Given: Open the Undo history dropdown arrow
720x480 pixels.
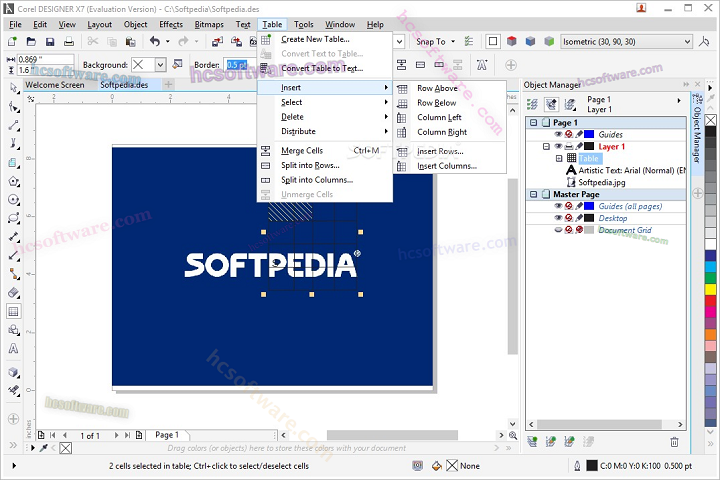Looking at the screenshot, I should coord(167,42).
